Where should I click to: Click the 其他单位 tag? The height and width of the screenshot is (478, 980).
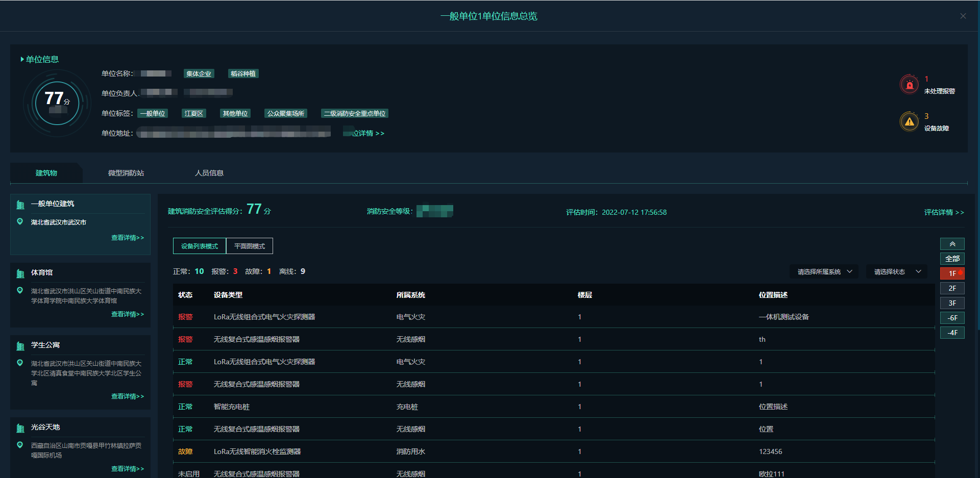[235, 113]
